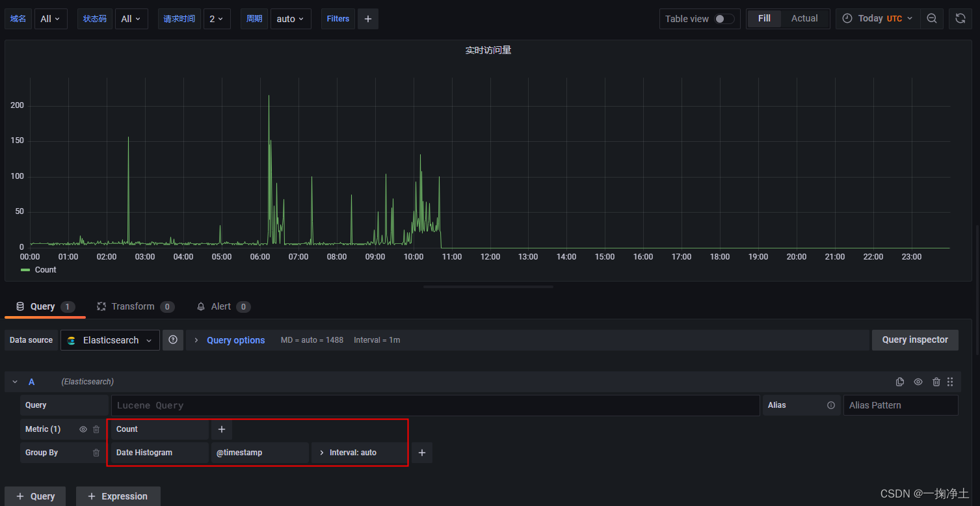Viewport: 980px width, 506px height.
Task: Delete query A with trash icon
Action: [936, 382]
